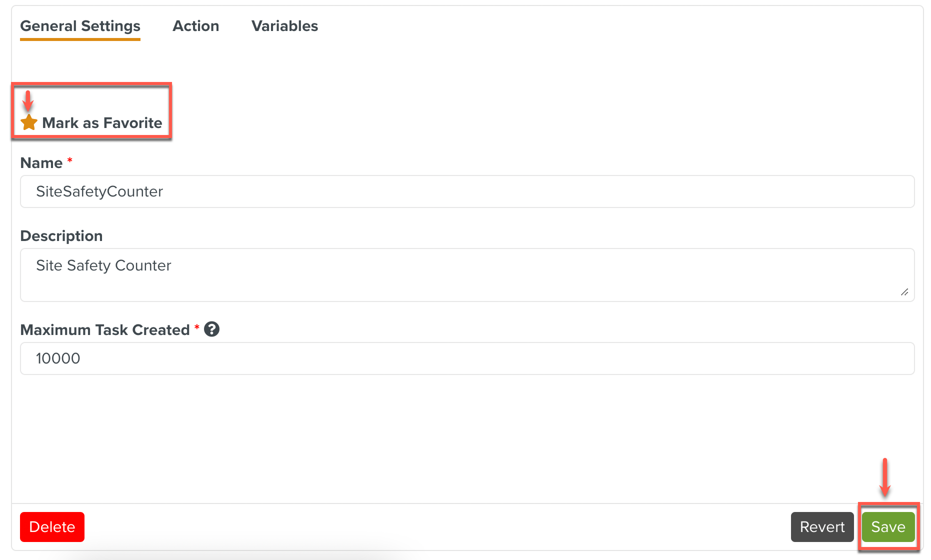Image resolution: width=931 pixels, height=560 pixels.
Task: Click the Revert button
Action: click(x=822, y=527)
